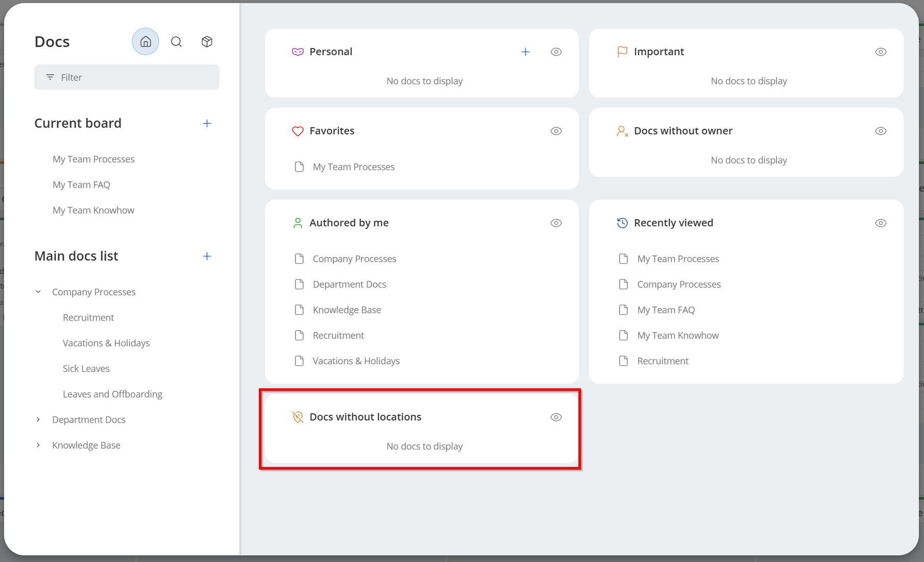Open Knowledge Base under Authored by me
Image resolution: width=924 pixels, height=562 pixels.
click(x=347, y=310)
